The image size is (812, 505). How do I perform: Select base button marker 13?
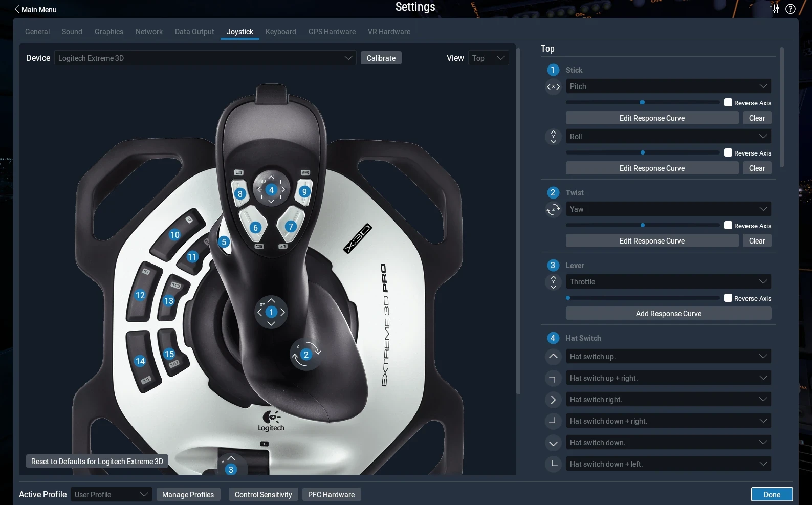coord(169,301)
